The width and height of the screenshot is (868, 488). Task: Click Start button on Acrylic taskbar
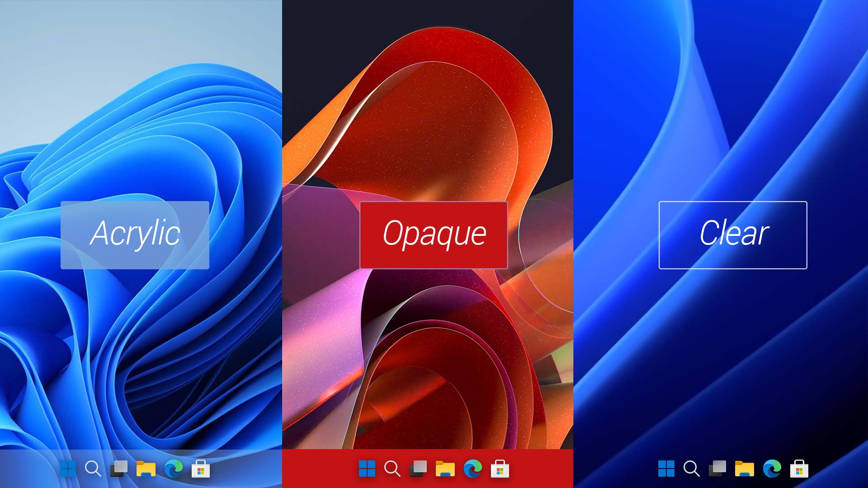coord(68,469)
